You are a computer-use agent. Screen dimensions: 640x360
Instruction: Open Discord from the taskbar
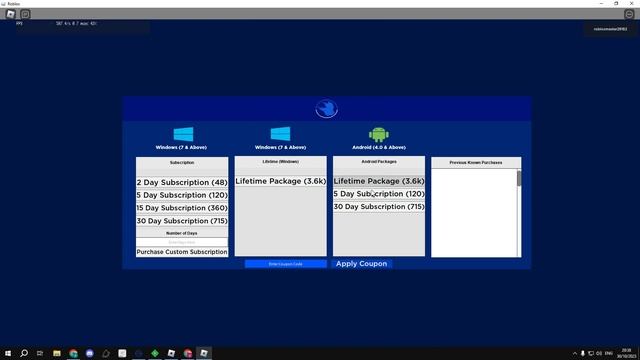pos(90,353)
